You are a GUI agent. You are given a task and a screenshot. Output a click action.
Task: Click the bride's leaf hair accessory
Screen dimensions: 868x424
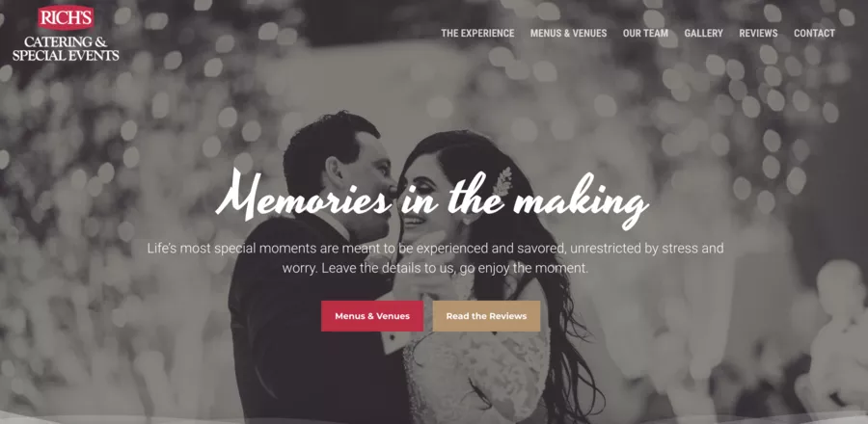502,182
